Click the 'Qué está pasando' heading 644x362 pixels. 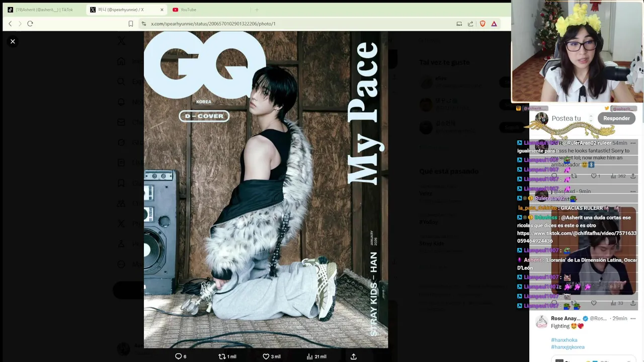[449, 171]
